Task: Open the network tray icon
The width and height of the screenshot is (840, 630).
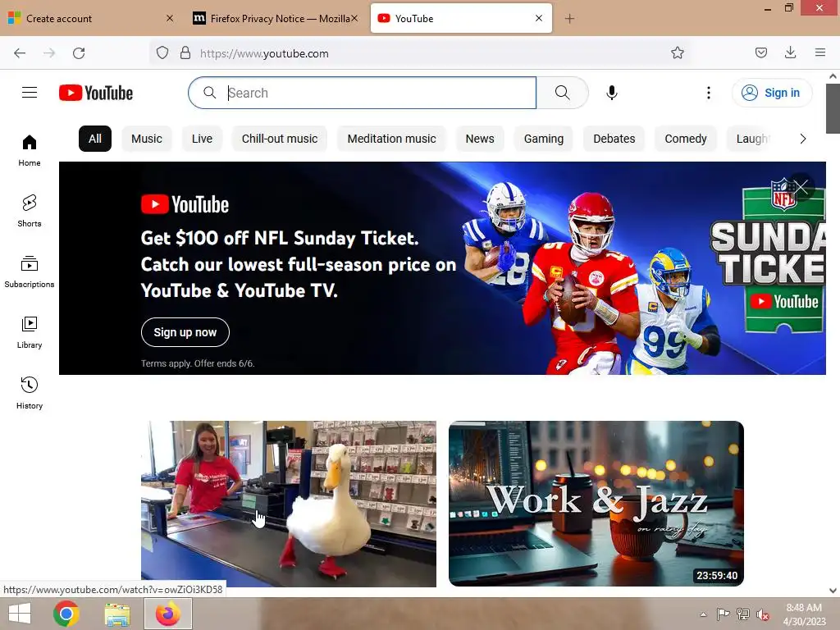Action: tap(742, 614)
